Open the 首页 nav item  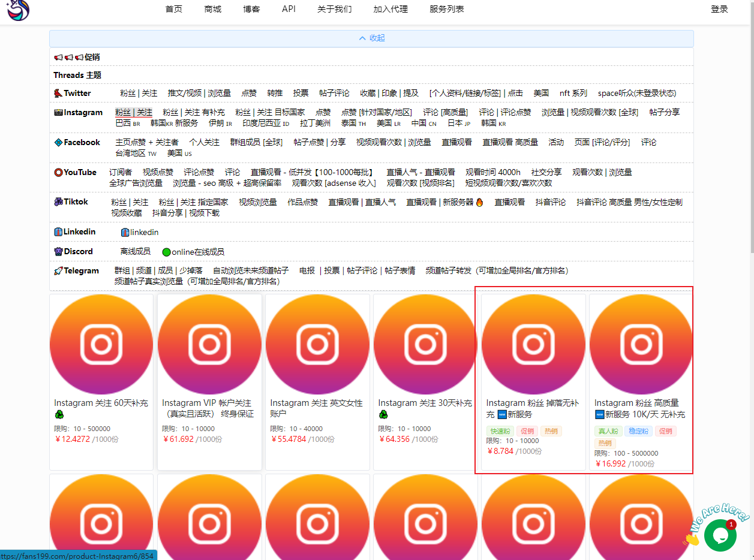[x=174, y=9]
